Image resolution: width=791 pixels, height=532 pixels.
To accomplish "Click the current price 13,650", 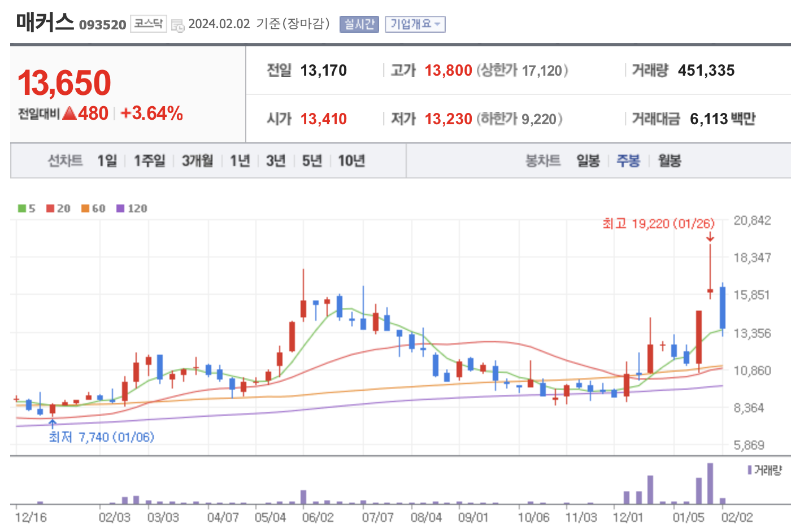I will 64,83.
